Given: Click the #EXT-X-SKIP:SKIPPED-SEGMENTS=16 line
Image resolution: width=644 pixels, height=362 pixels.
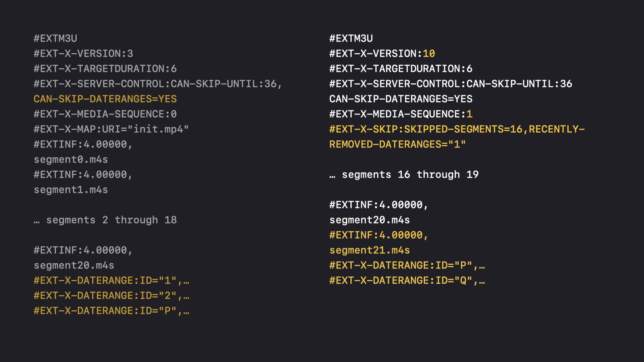Looking at the screenshot, I should pyautogui.click(x=457, y=129).
